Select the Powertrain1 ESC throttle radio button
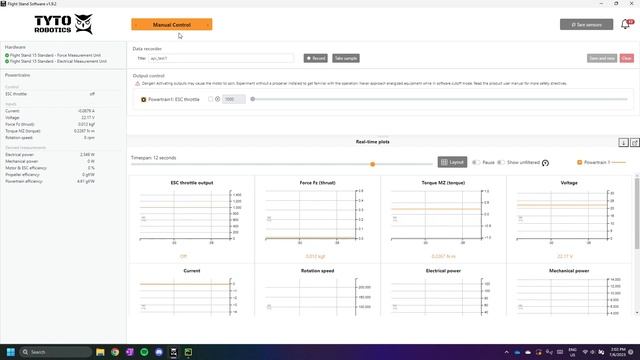 [x=144, y=99]
